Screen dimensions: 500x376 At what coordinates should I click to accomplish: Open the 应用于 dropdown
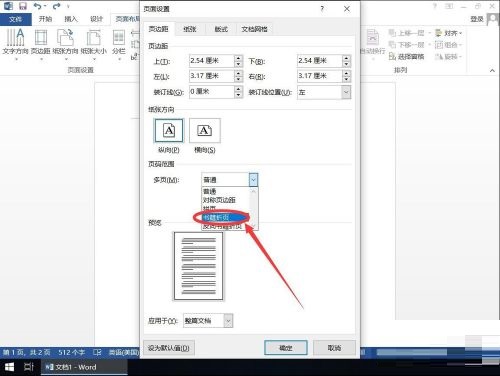click(228, 321)
